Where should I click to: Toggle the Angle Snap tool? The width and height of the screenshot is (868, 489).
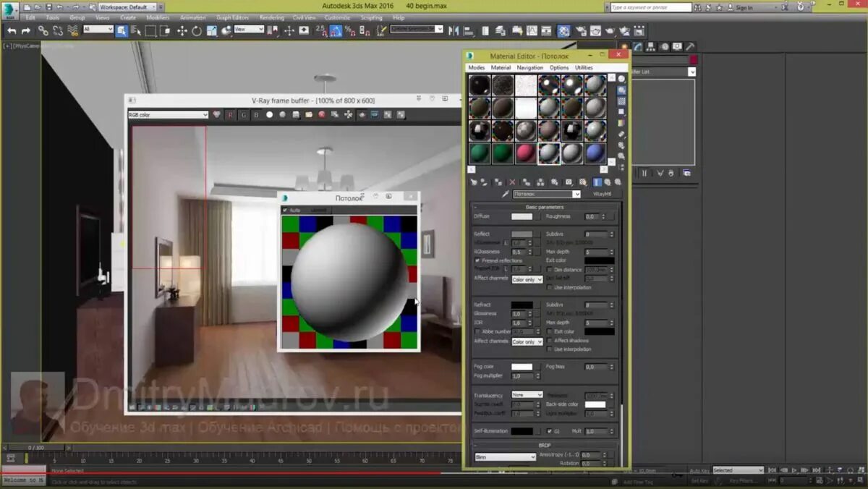[336, 30]
